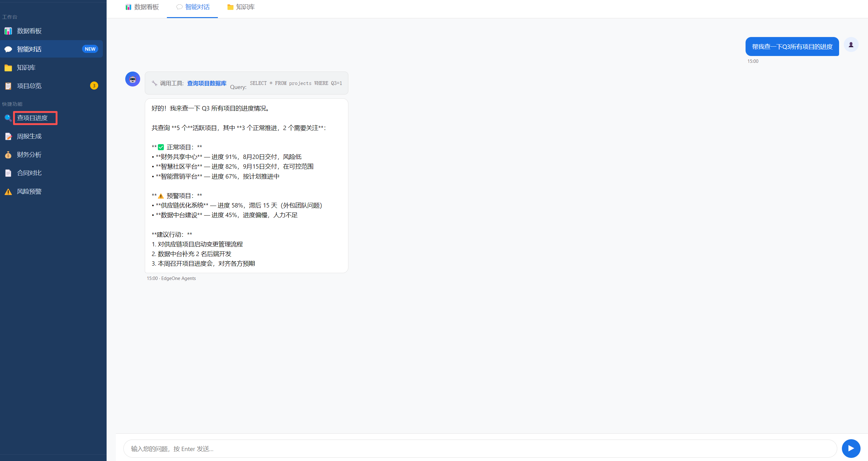Image resolution: width=868 pixels, height=461 pixels.
Task: Click the 风险预警 warning triangle icon
Action: coord(8,192)
